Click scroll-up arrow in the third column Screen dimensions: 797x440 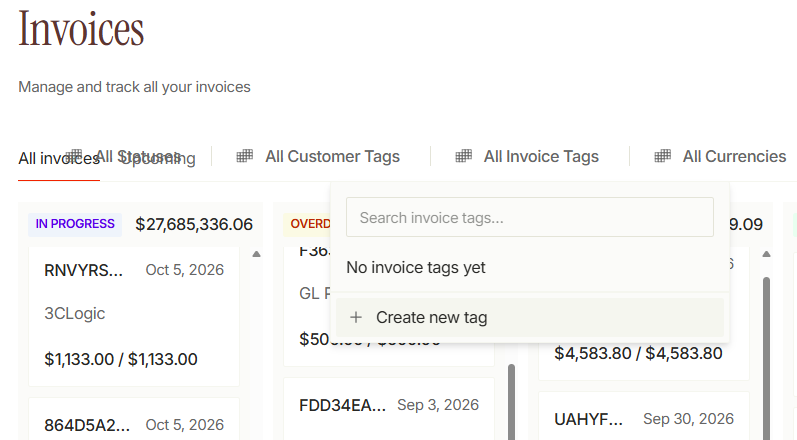pyautogui.click(x=767, y=254)
